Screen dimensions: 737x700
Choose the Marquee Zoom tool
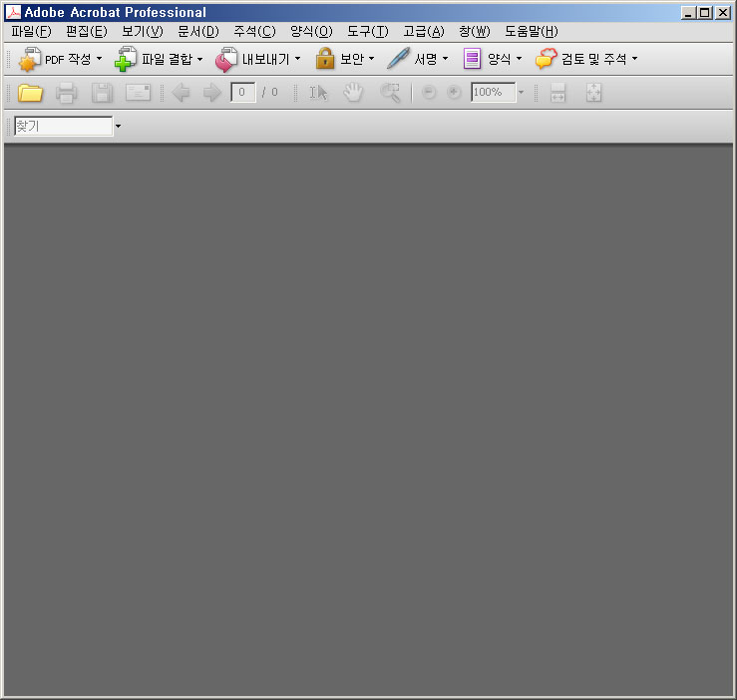click(390, 93)
